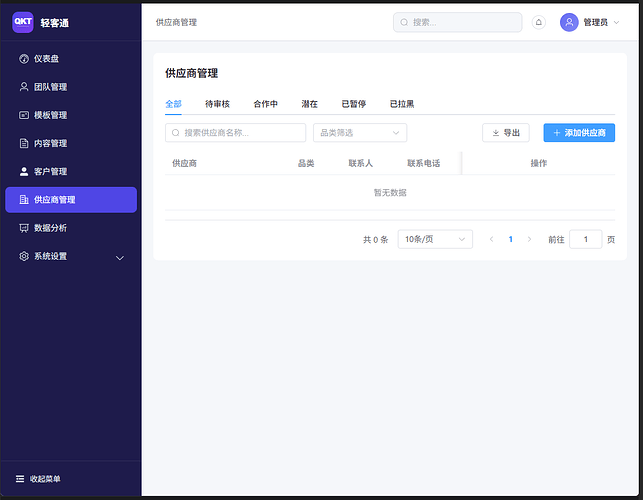Click the 前往 page number input
Screen dimensions: 643x500
click(586, 239)
